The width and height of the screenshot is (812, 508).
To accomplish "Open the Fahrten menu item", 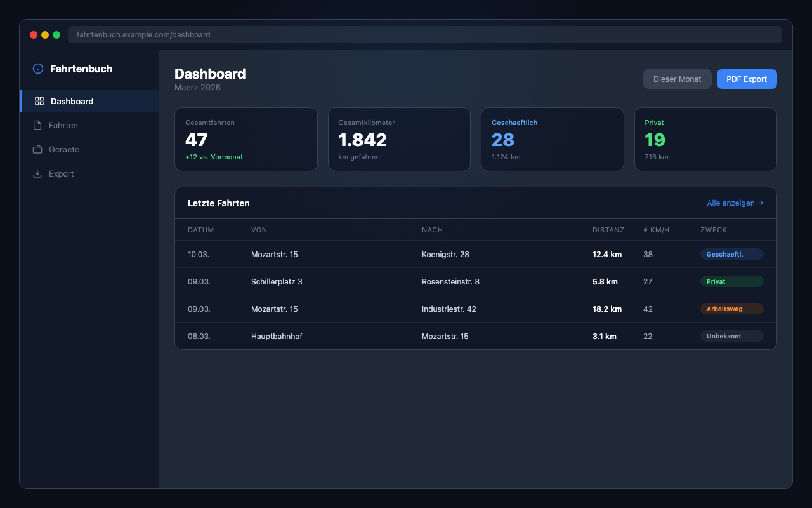I will pyautogui.click(x=63, y=125).
